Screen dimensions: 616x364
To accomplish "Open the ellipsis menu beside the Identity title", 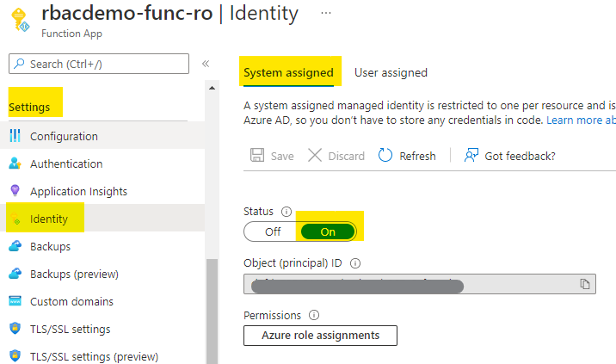I will [x=325, y=14].
